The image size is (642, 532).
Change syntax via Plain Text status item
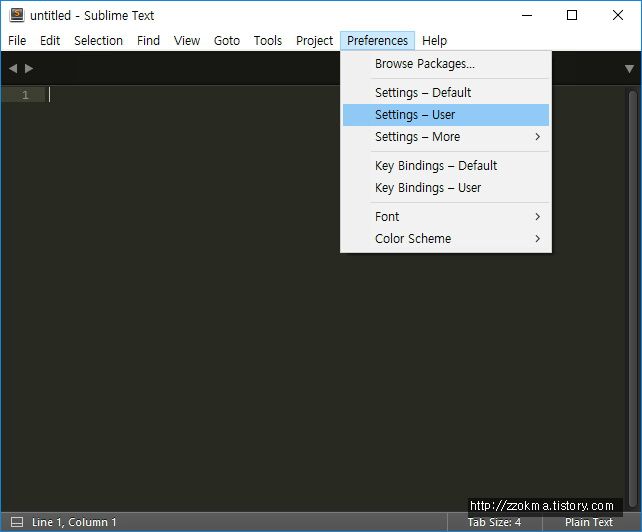589,522
